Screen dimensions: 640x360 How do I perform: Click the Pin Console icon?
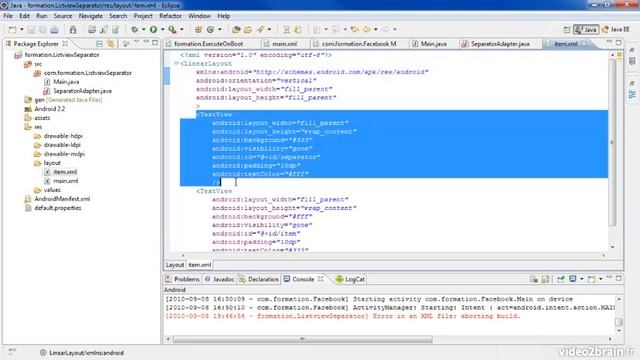[560, 279]
